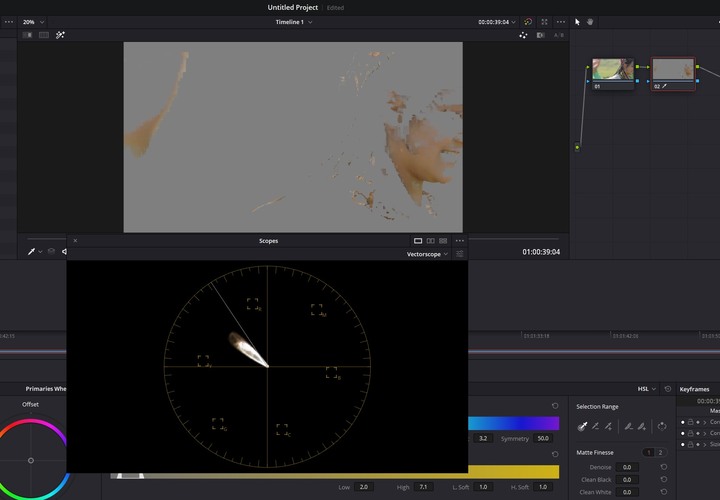Image resolution: width=720 pixels, height=500 pixels.
Task: Close the Scopes panel
Action: pyautogui.click(x=75, y=241)
